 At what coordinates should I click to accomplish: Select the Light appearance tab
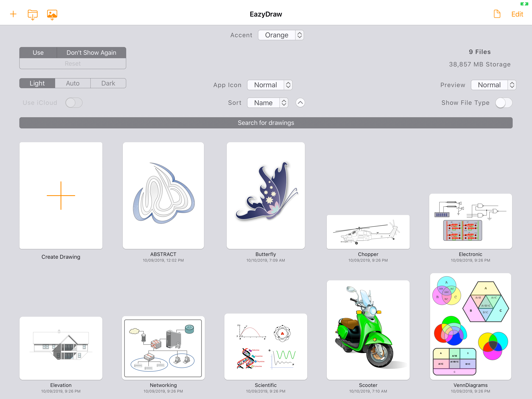coord(37,83)
